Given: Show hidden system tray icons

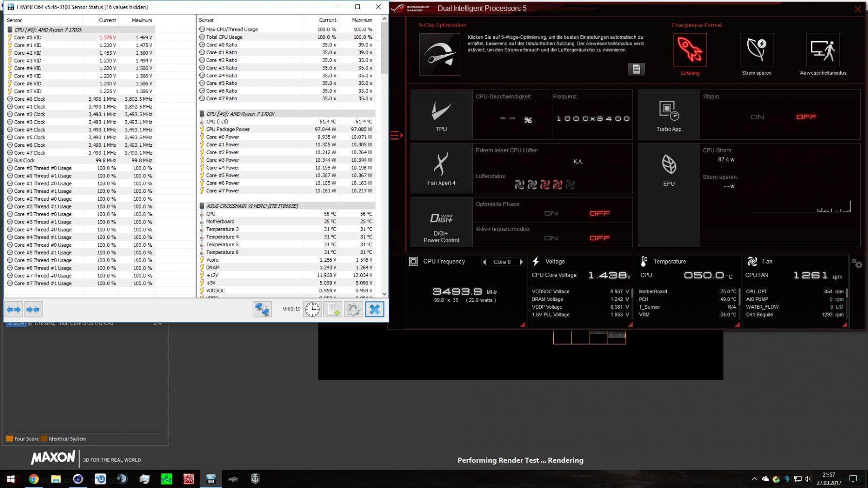Looking at the screenshot, I should point(754,479).
